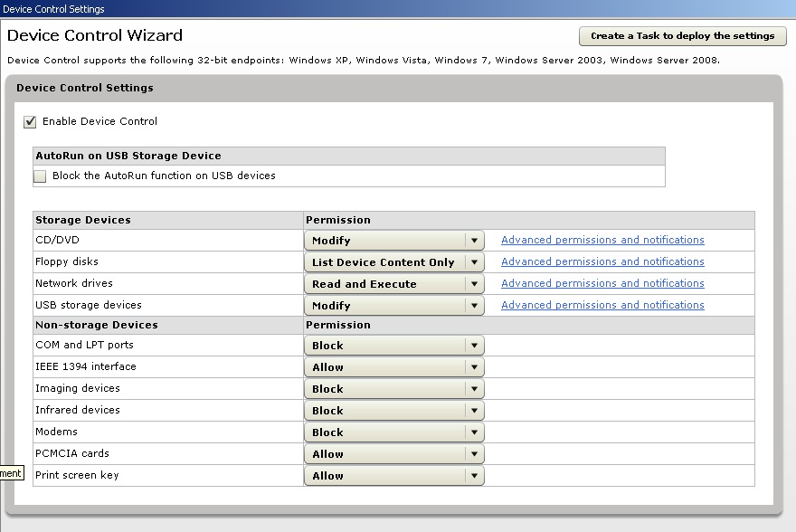Open Advanced permissions for CD/DVD
This screenshot has width=796, height=532.
[602, 240]
